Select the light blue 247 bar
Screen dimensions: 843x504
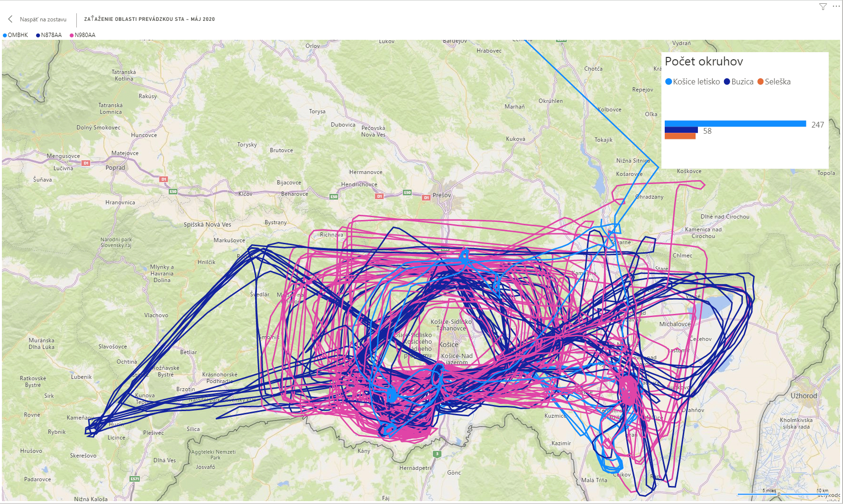pos(735,124)
